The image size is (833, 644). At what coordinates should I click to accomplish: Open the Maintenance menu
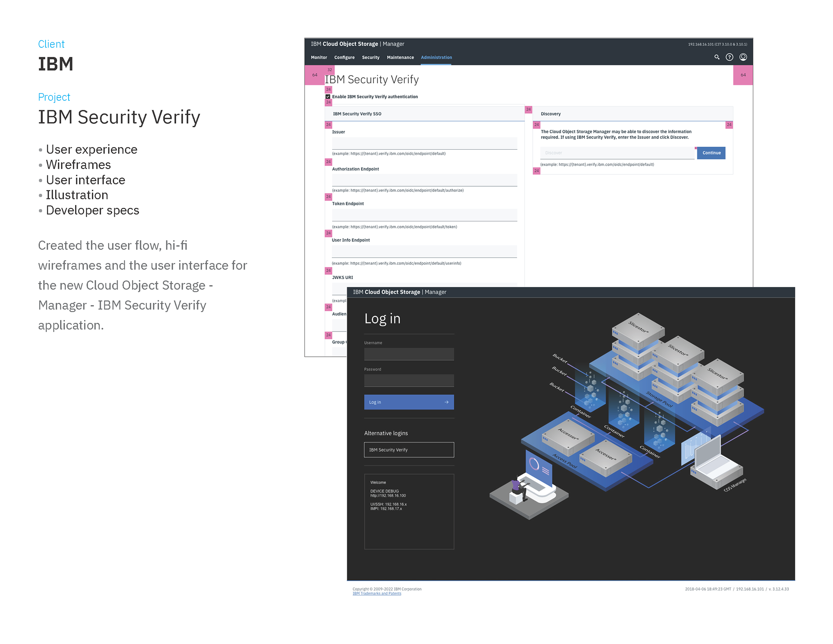[400, 57]
